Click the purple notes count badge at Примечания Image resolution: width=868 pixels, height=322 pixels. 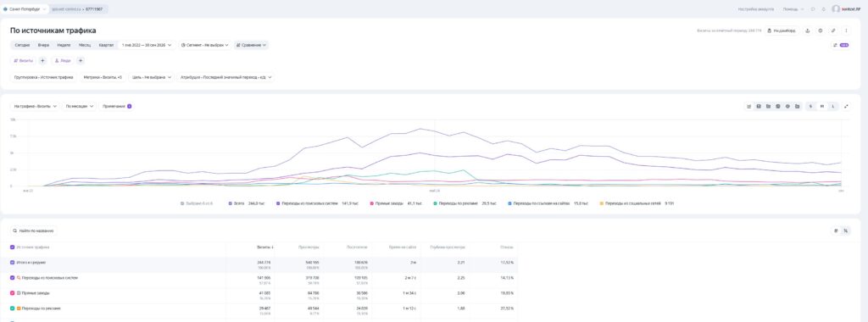point(129,106)
